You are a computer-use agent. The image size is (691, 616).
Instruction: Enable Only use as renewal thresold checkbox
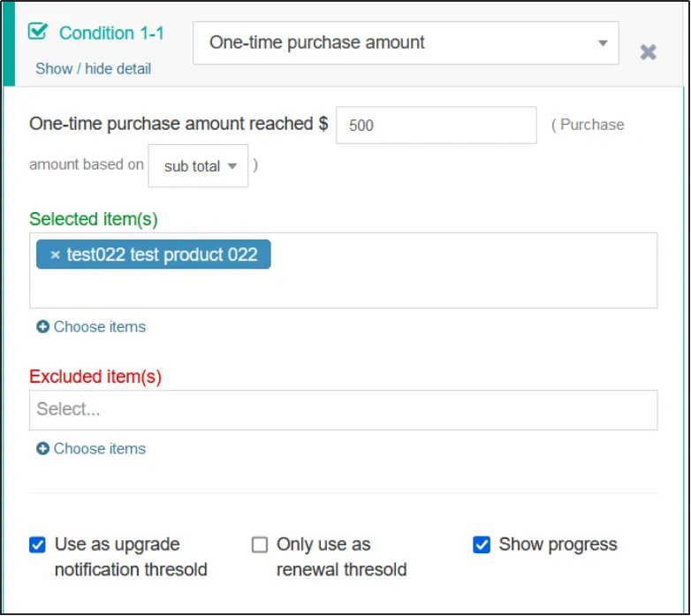(259, 544)
